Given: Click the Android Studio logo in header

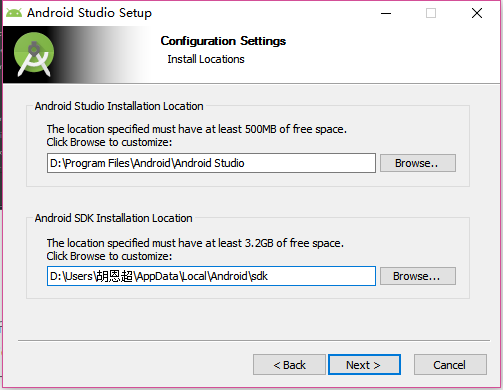Looking at the screenshot, I should click(x=34, y=54).
